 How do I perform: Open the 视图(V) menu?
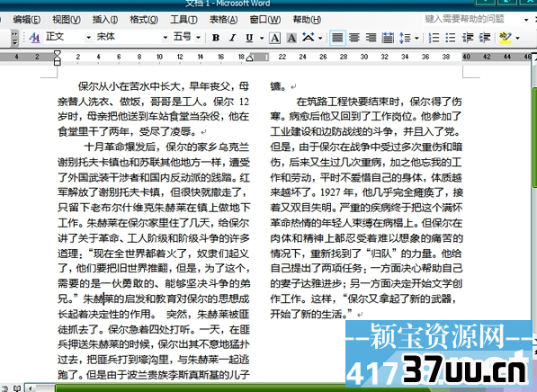coord(67,20)
